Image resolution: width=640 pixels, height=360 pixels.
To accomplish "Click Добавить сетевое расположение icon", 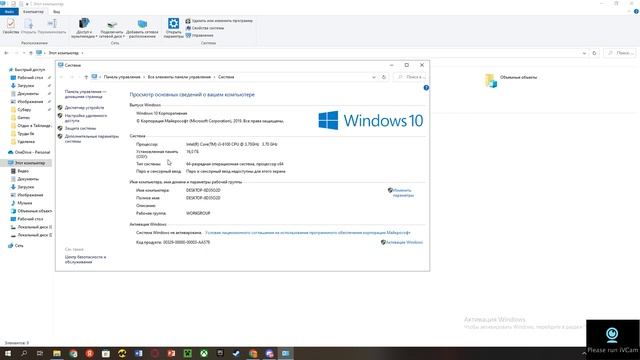I will point(142,29).
